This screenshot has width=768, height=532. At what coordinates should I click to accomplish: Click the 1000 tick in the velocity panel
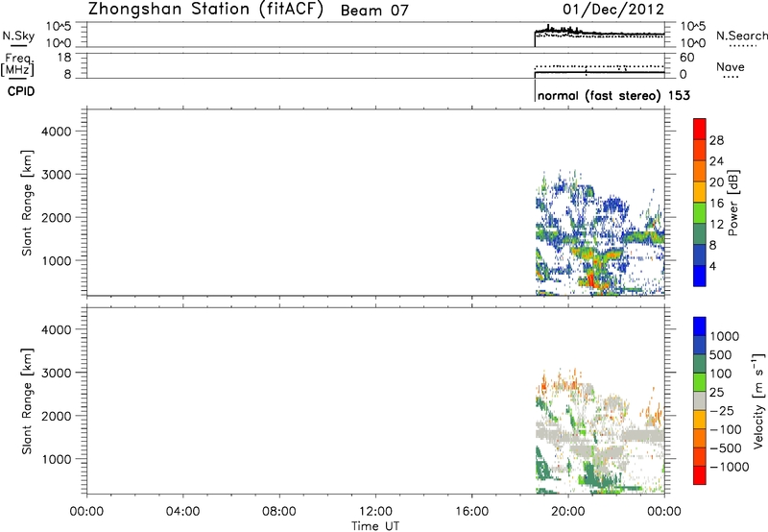point(57,459)
